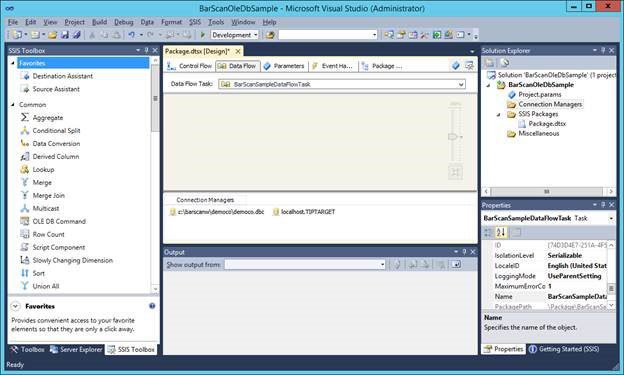Switch to the Parameters tab

point(284,66)
